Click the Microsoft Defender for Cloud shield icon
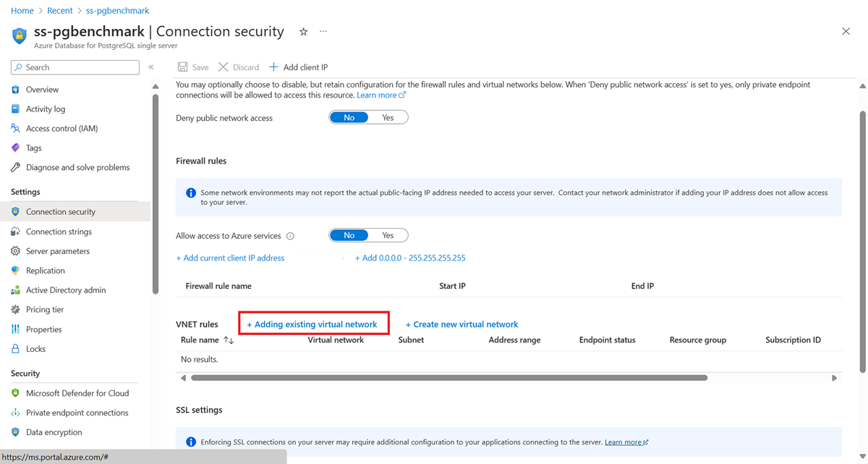Screen dimensions: 868x464 pyautogui.click(x=15, y=393)
